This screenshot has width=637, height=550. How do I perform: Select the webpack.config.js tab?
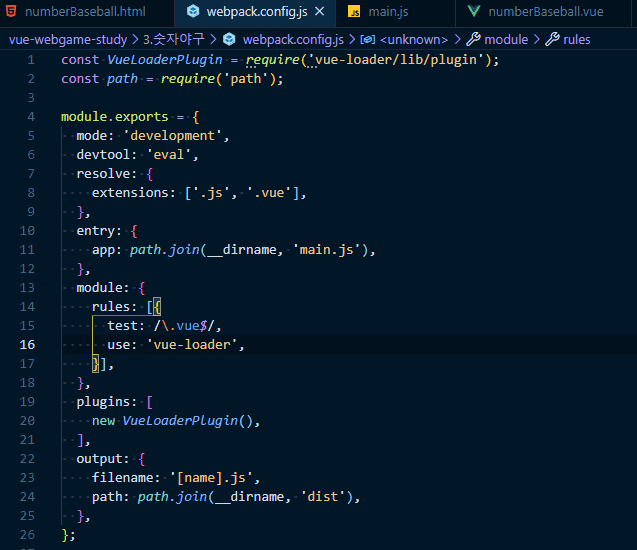[x=257, y=12]
